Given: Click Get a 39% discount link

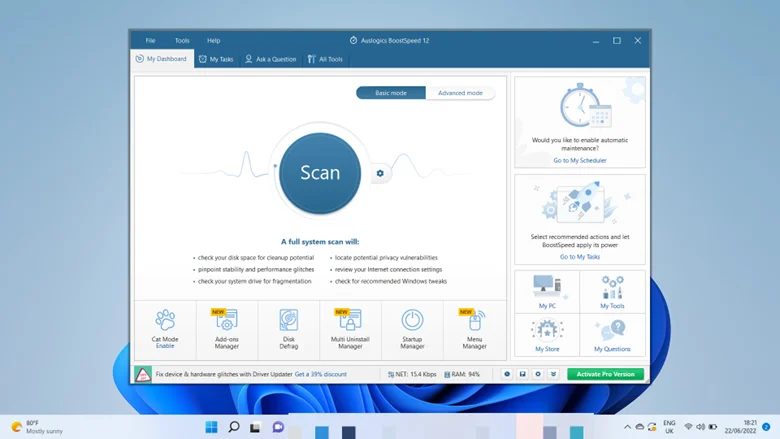Looking at the screenshot, I should click(x=321, y=374).
